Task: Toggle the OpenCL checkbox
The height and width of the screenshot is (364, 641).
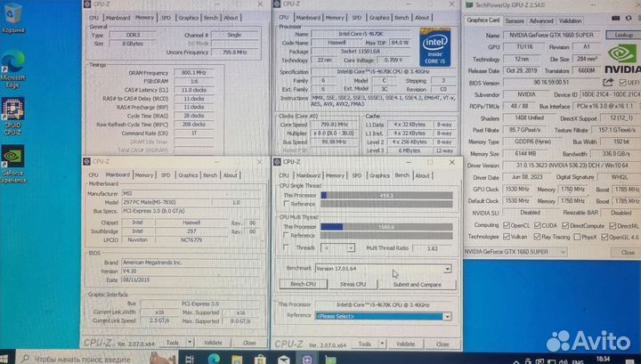Action: pyautogui.click(x=507, y=225)
